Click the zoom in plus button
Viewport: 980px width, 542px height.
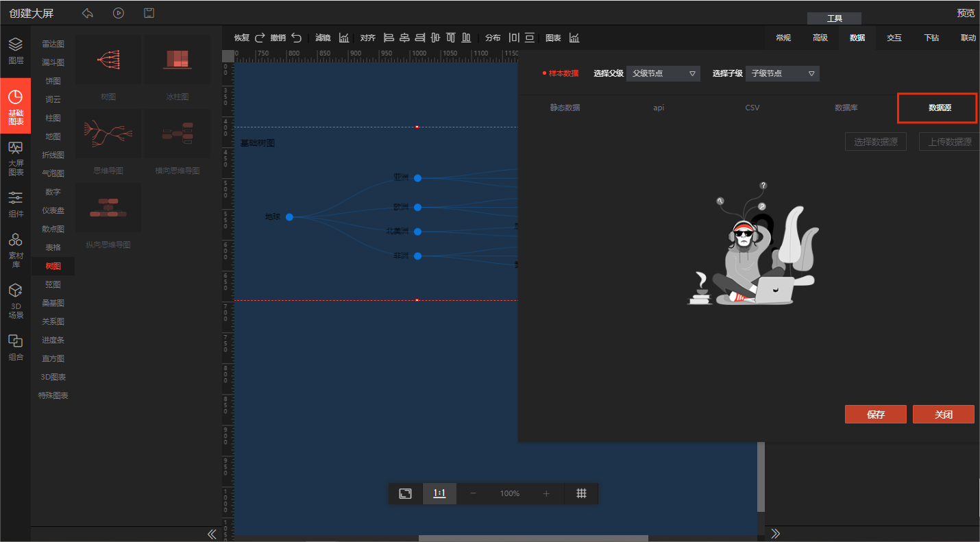[x=546, y=493]
